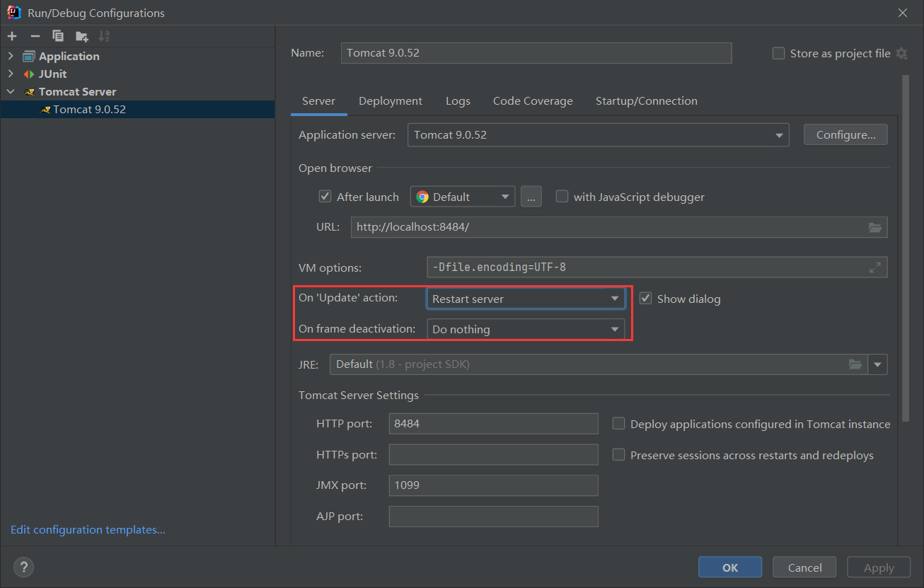
Task: Copy the selected configuration icon
Action: [58, 36]
